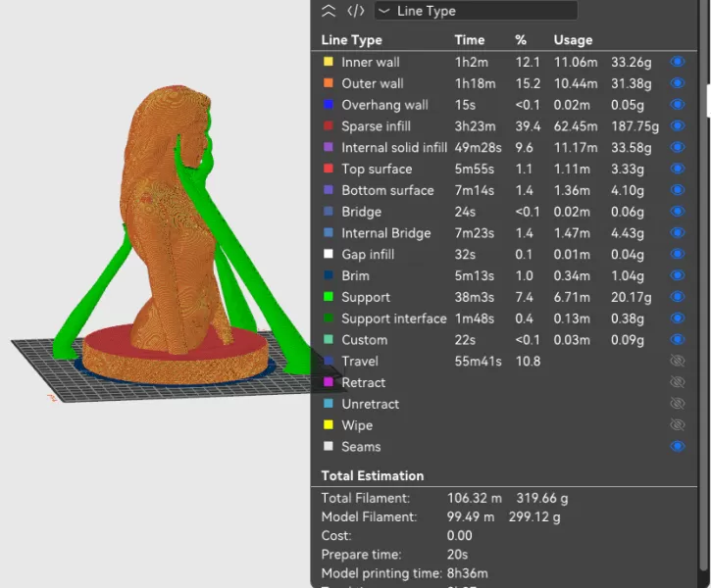This screenshot has width=711, height=588.
Task: Click the green Support color swatch
Action: 329,297
